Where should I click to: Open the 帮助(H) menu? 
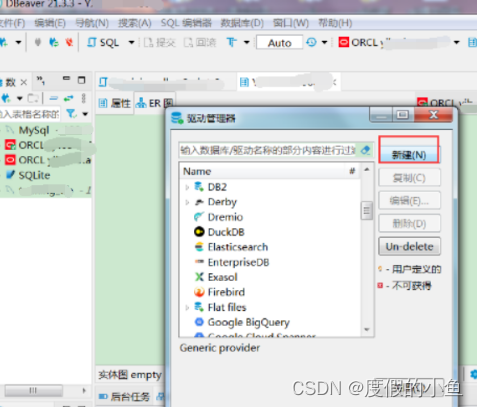pyautogui.click(x=335, y=23)
